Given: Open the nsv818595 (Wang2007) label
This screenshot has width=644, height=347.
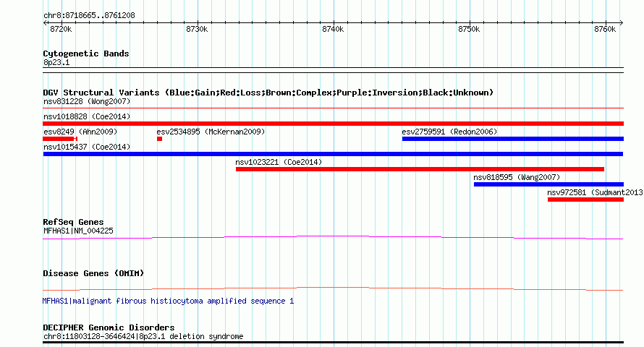Looking at the screenshot, I should pyautogui.click(x=517, y=177).
